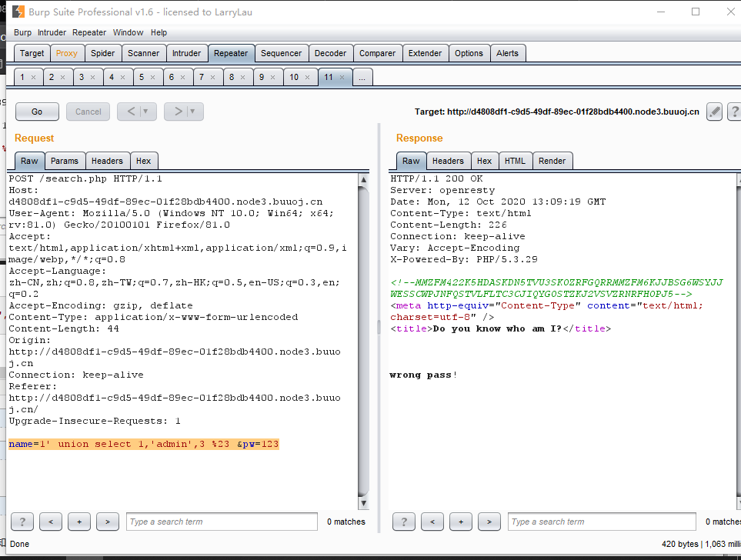The width and height of the screenshot is (741, 560).
Task: Open the Burp menu
Action: tap(22, 32)
